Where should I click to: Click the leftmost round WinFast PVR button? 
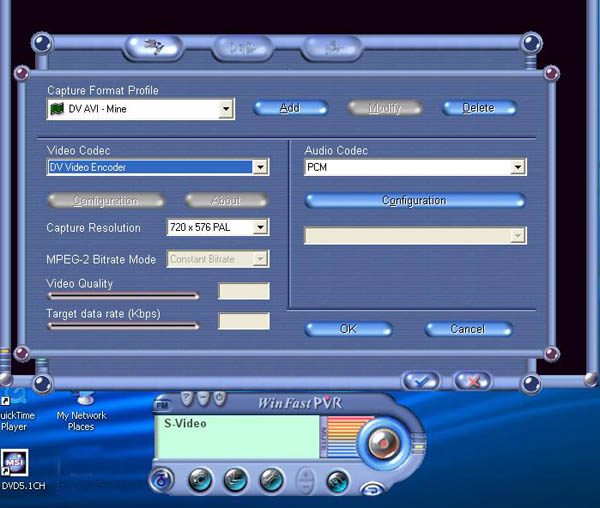[x=162, y=480]
